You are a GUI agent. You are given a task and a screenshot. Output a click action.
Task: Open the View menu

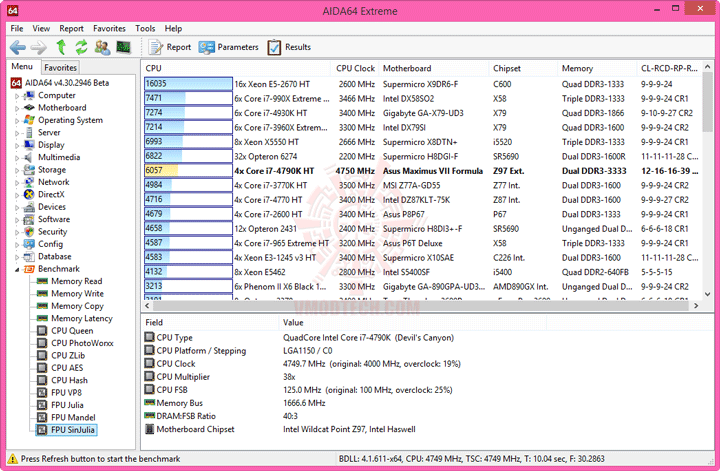click(41, 28)
